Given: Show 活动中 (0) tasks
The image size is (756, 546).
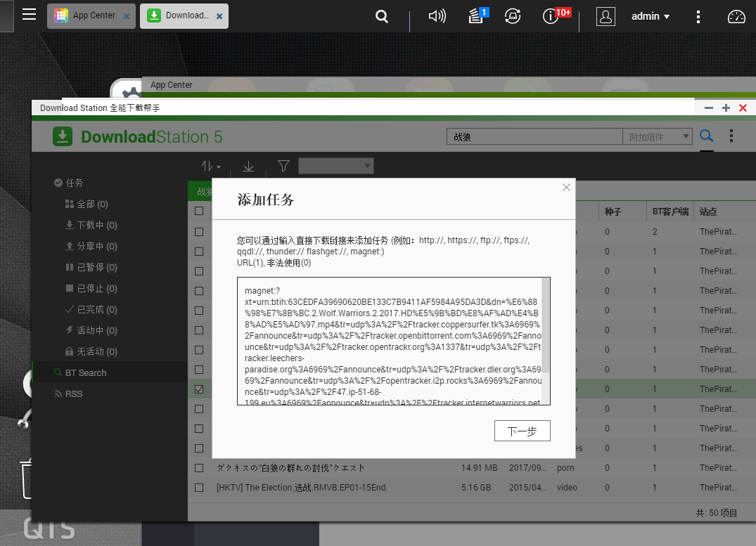Looking at the screenshot, I should coord(91,330).
